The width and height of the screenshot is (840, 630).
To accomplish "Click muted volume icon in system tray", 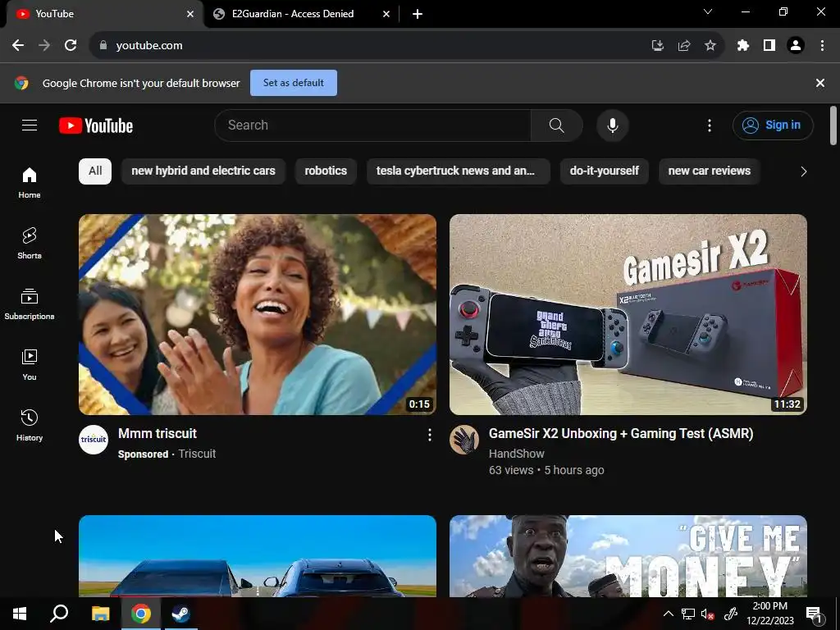I will [x=708, y=614].
